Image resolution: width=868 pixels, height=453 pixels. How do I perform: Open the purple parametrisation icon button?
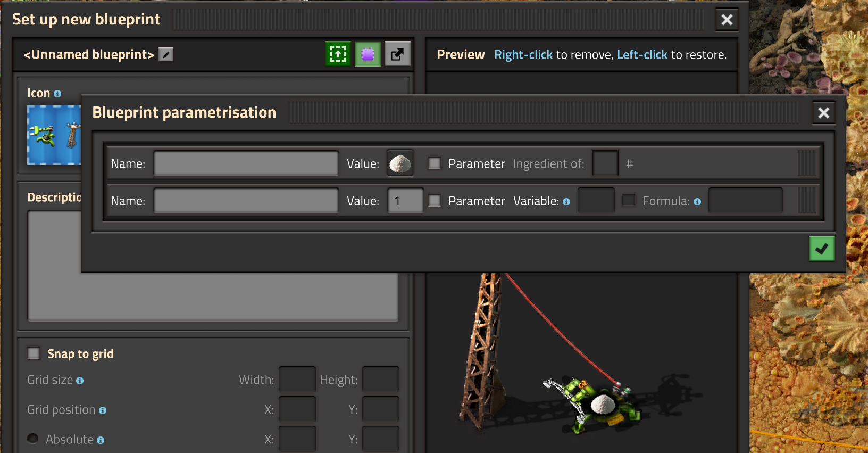[x=368, y=54]
